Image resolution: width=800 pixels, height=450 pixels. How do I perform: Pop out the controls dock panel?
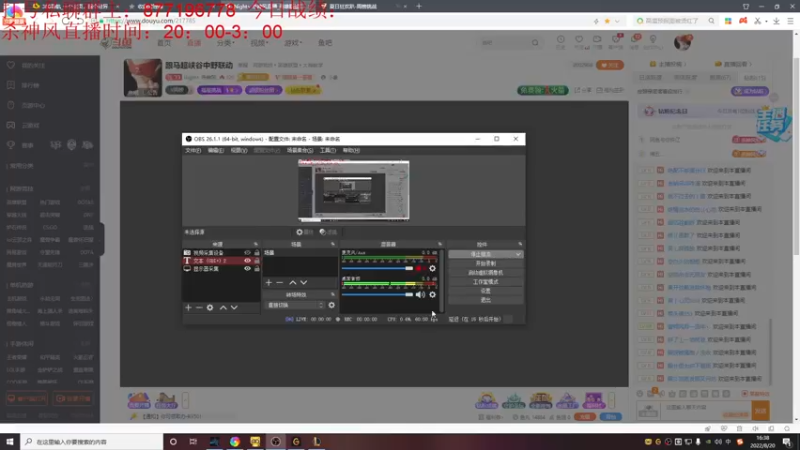520,244
